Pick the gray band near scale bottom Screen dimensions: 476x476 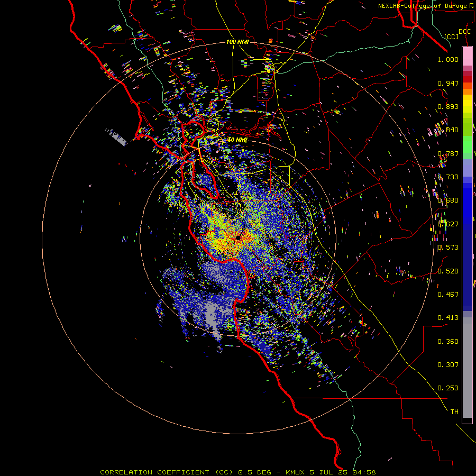467,368
